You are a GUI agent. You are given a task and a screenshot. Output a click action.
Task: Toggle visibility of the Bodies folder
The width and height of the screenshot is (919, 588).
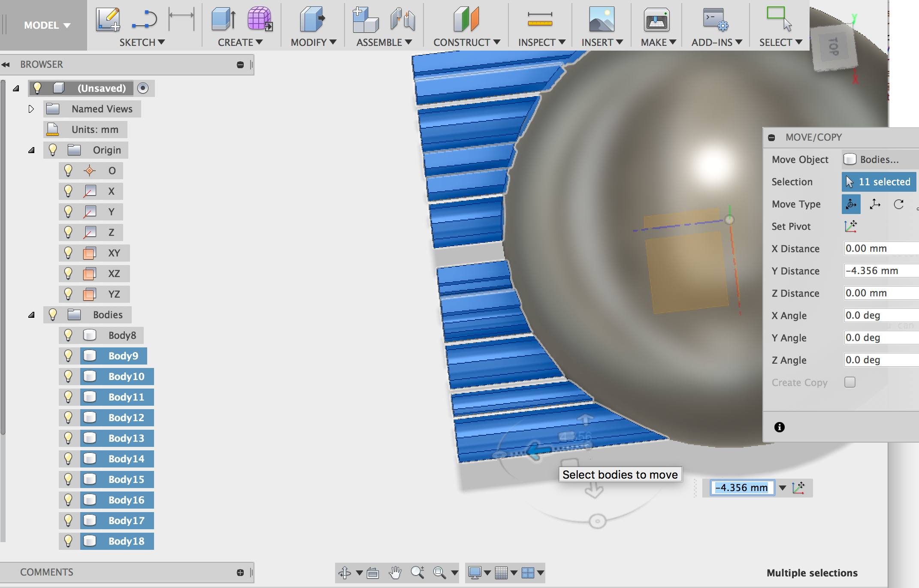(x=53, y=315)
